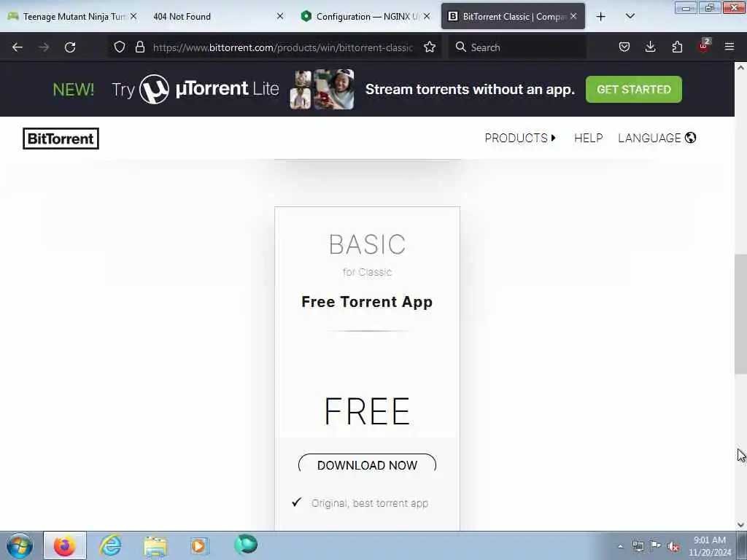This screenshot has height=560, width=747.
Task: Click DOWNLOAD NOW button
Action: [368, 464]
